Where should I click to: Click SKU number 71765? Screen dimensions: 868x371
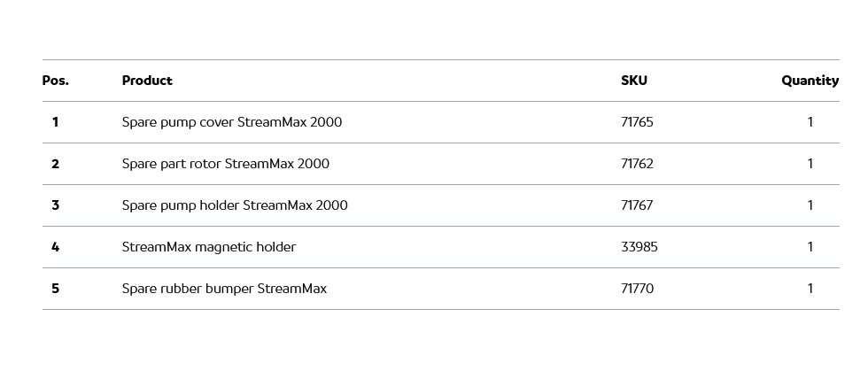637,122
